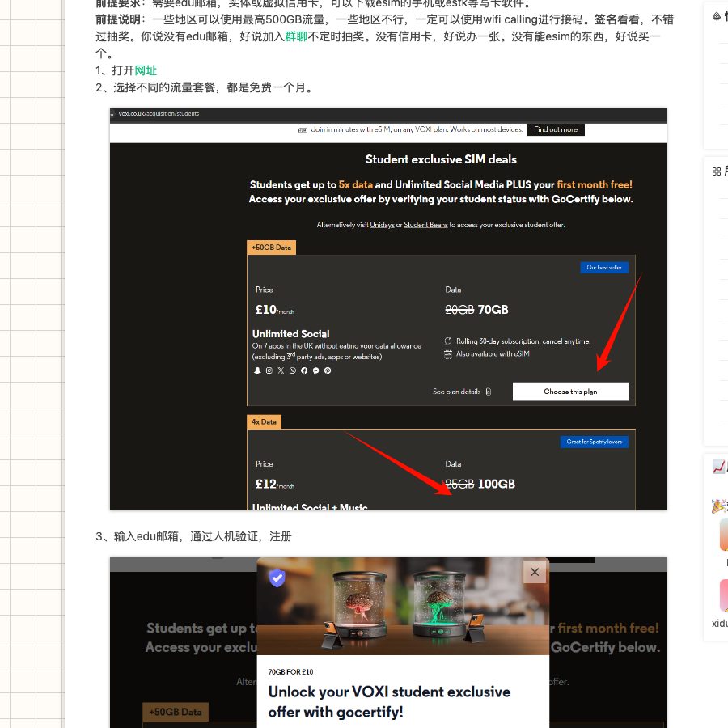
Task: Click the eSIM chip icon beside Also available
Action: tap(448, 354)
